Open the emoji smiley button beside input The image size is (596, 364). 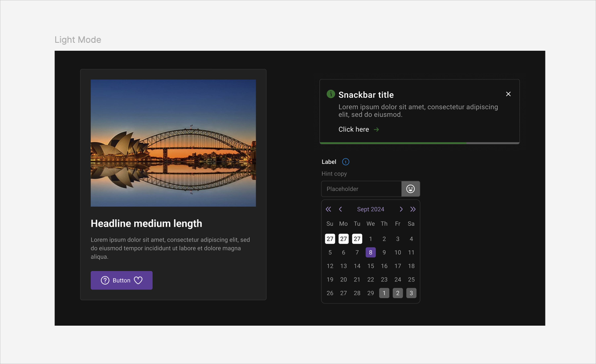pos(410,189)
